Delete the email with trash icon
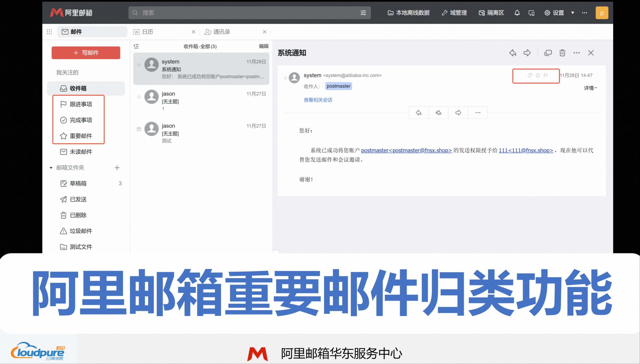This screenshot has width=640, height=364. tap(562, 53)
